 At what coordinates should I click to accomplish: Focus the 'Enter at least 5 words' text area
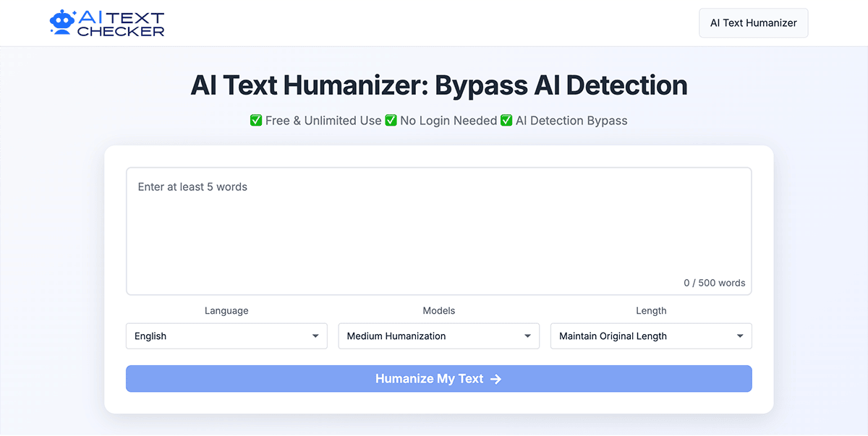[439, 231]
